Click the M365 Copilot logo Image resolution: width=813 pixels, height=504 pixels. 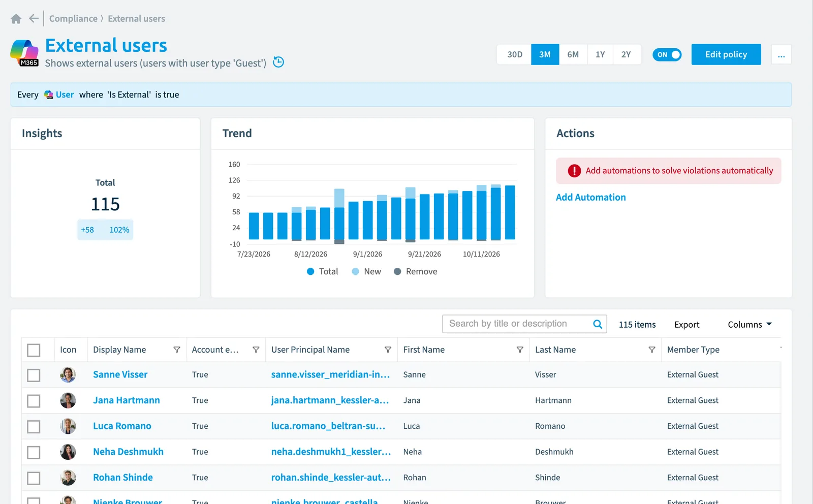[24, 53]
